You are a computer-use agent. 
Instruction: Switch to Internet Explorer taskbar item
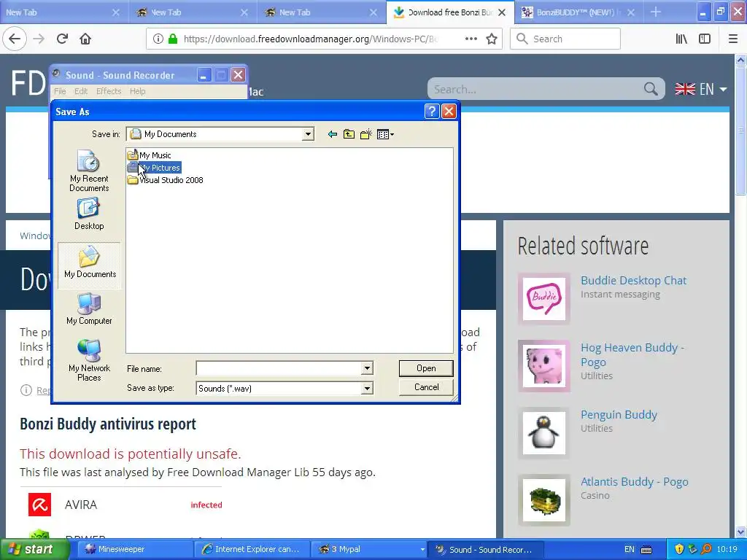[252, 550]
